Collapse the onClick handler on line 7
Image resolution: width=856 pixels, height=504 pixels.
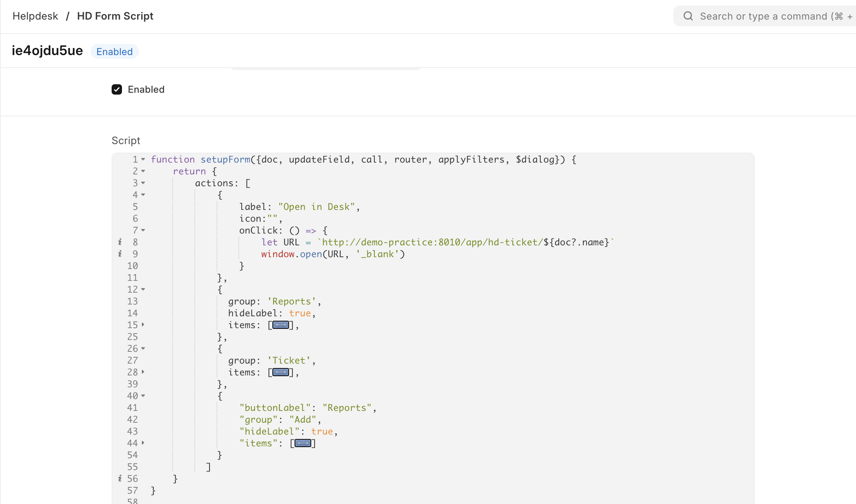coord(143,230)
